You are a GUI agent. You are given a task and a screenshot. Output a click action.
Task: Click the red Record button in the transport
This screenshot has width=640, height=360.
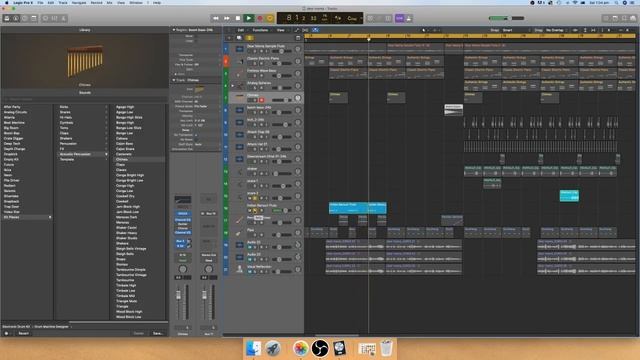pyautogui.click(x=260, y=18)
